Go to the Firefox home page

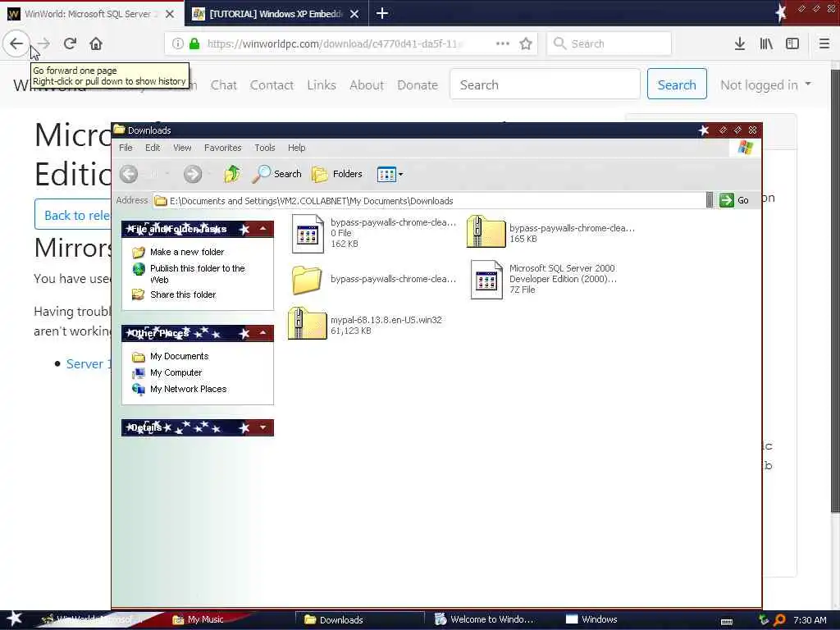[x=96, y=43]
